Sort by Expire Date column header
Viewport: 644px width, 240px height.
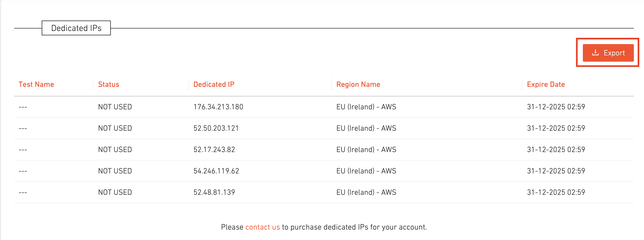pos(546,84)
